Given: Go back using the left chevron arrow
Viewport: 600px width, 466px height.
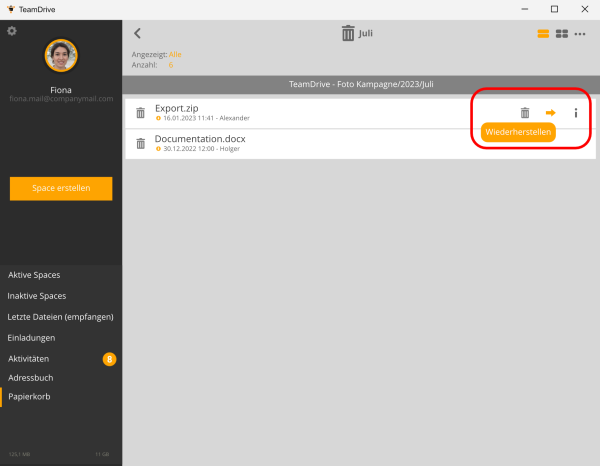Looking at the screenshot, I should pos(138,34).
